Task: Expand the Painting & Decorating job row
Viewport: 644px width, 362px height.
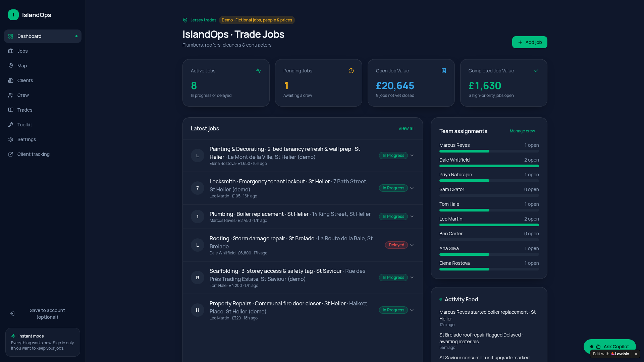Action: [x=412, y=156]
